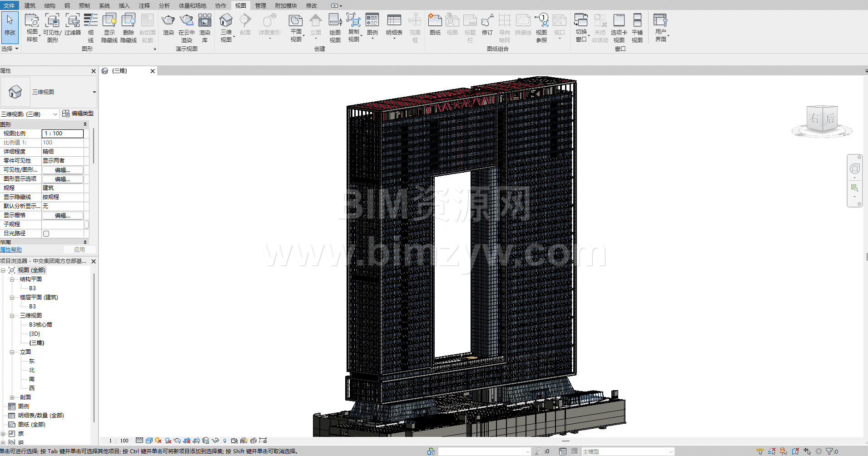868x456 pixels.
Task: Click the 3D View (三维视图) icon
Action: (226, 21)
